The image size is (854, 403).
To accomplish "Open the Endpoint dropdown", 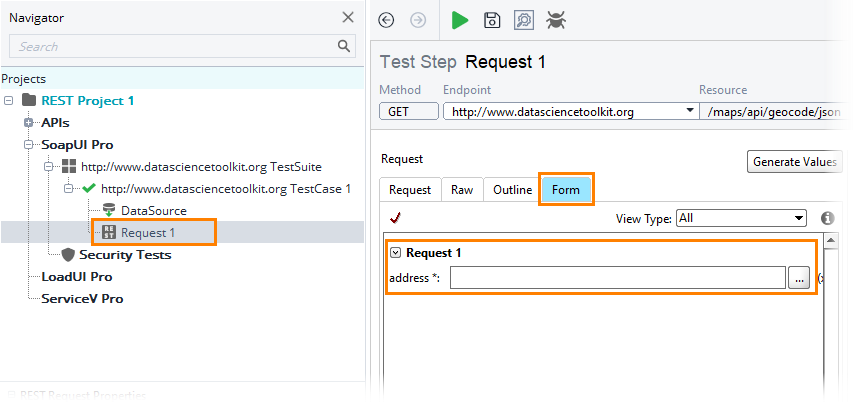I will coord(691,111).
